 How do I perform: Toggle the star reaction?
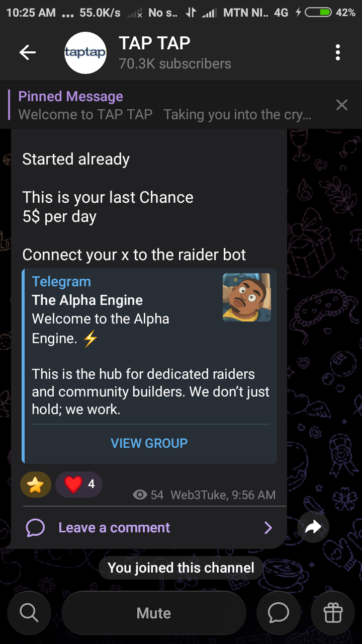tap(36, 485)
